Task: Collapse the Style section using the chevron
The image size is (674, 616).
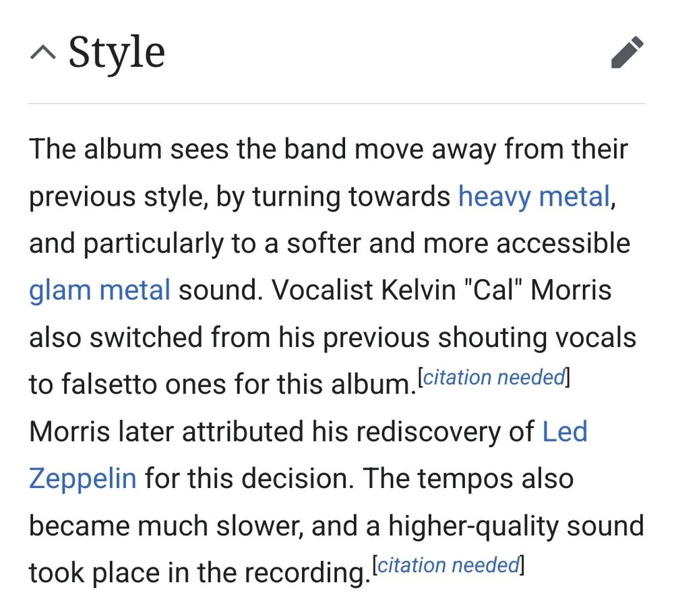Action: (43, 53)
